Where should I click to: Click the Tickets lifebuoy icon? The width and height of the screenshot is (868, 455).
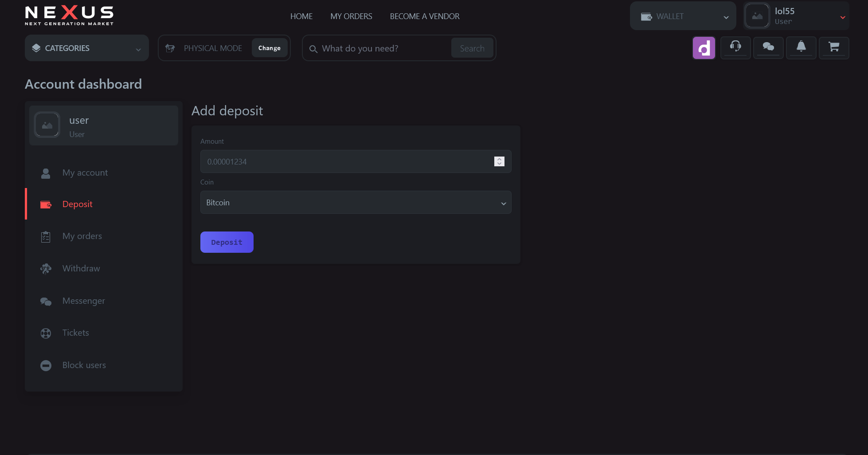46,333
